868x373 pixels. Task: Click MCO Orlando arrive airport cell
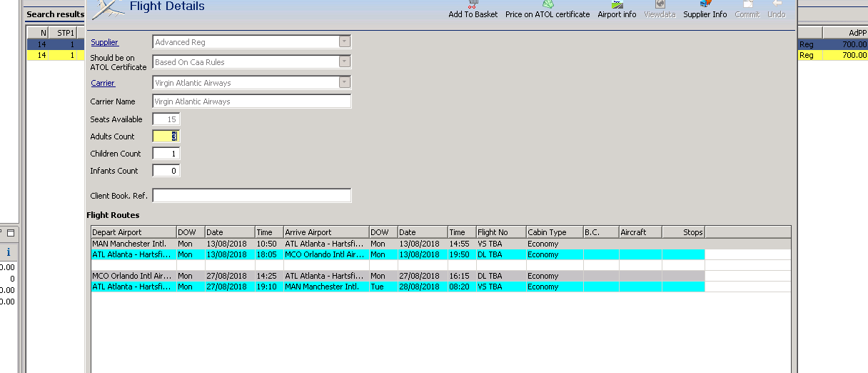326,254
